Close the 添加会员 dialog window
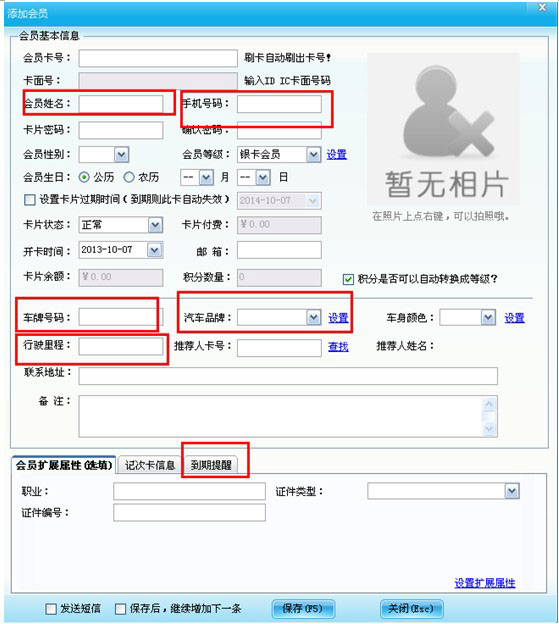Screen dimensions: 559x624 click(542, 8)
